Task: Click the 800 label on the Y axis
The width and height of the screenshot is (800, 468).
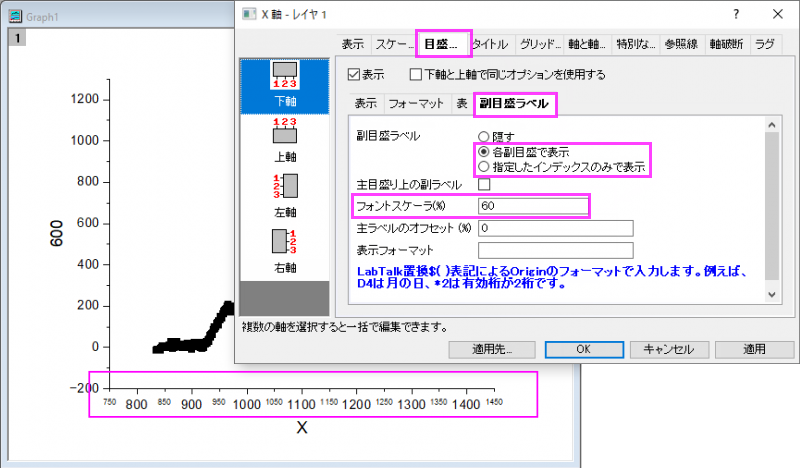Action: click(x=88, y=182)
